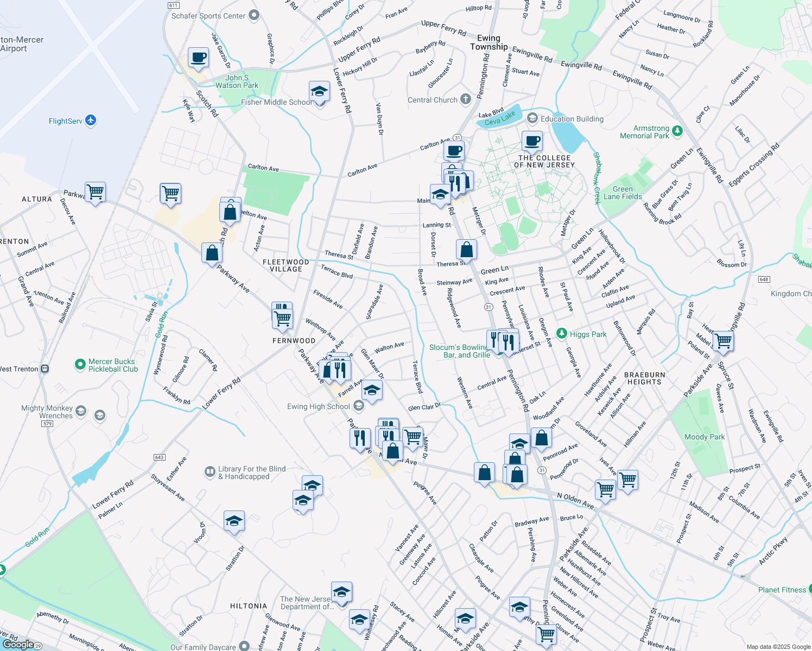Select shopping cart pin by Glen Mawr Dr
The height and width of the screenshot is (651, 812).
coord(413,437)
